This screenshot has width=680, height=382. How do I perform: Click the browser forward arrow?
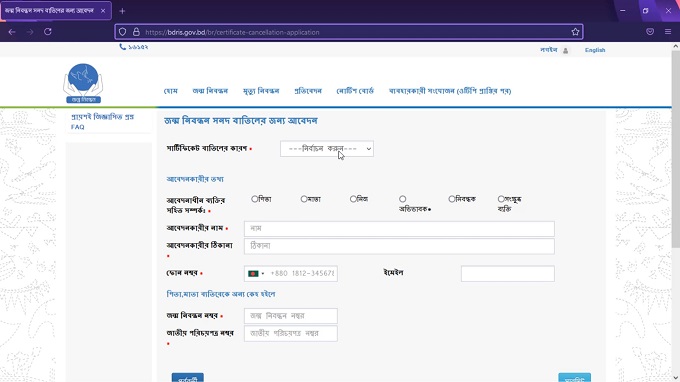click(30, 32)
